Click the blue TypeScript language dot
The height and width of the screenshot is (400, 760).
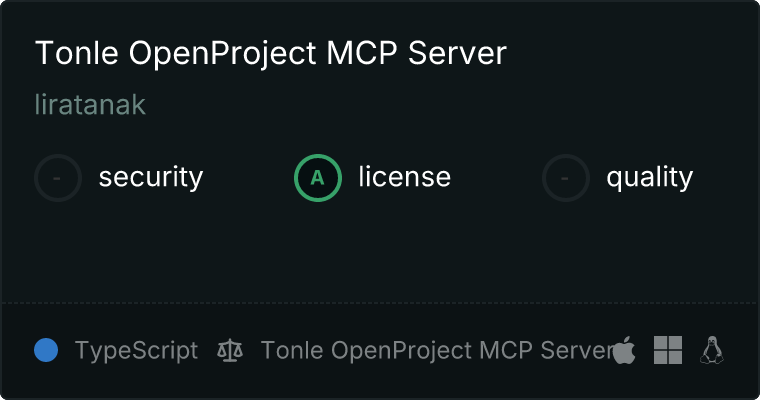click(46, 350)
